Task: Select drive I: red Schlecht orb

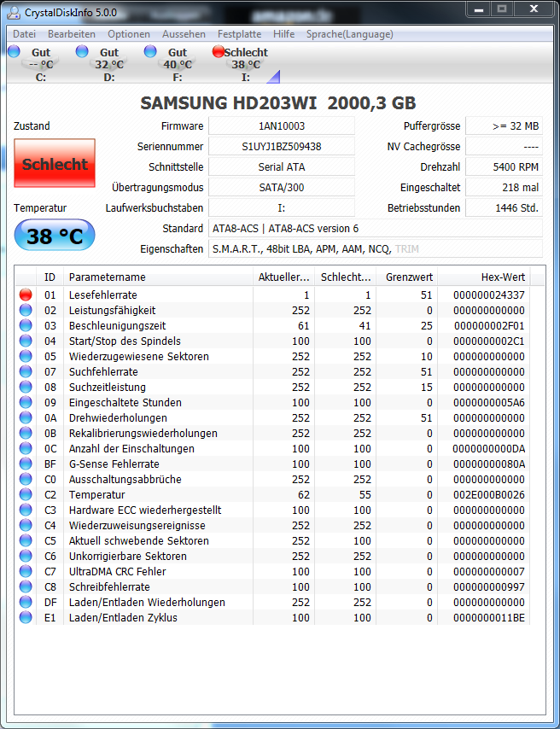Action: click(x=219, y=51)
